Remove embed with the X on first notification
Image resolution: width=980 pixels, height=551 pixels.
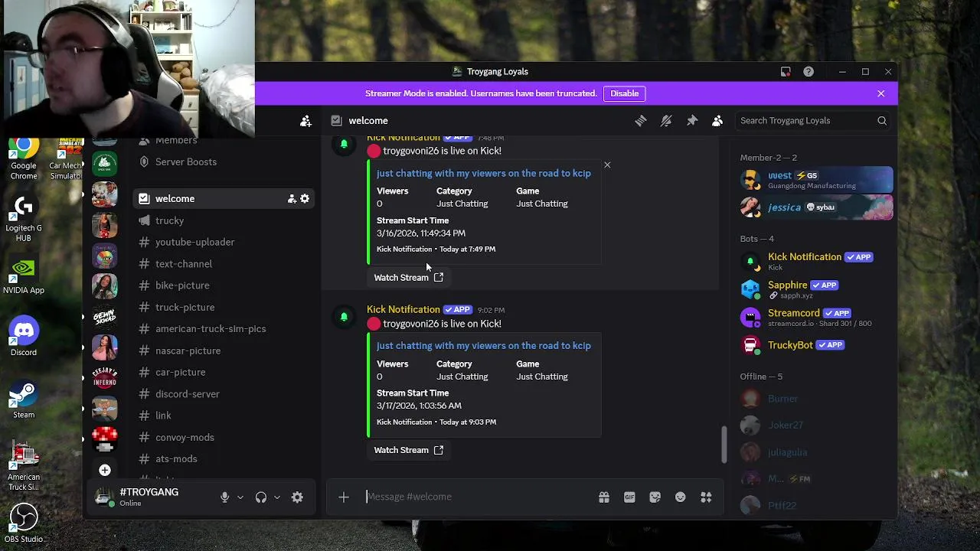(x=607, y=165)
